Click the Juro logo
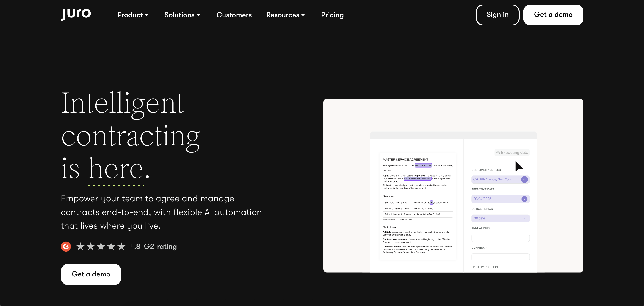 tap(76, 14)
